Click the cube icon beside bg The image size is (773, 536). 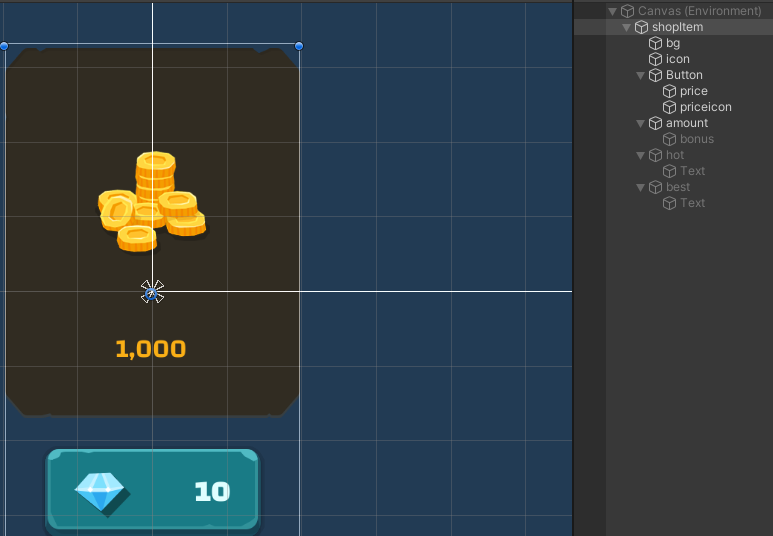tap(655, 43)
